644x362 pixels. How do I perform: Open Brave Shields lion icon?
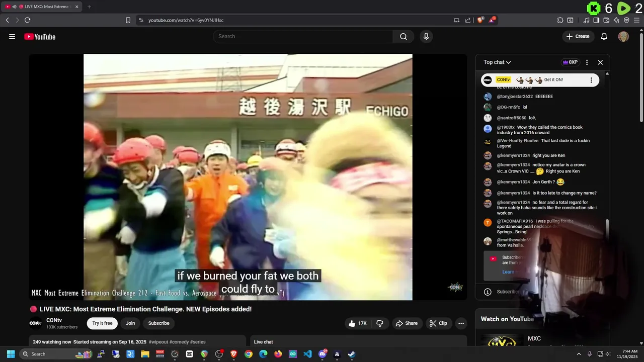(480, 20)
